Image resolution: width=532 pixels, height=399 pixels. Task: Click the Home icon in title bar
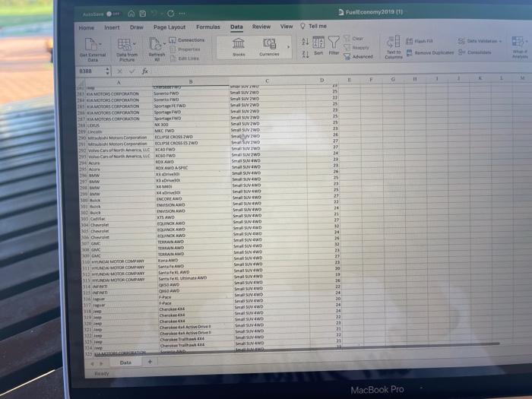[131, 14]
